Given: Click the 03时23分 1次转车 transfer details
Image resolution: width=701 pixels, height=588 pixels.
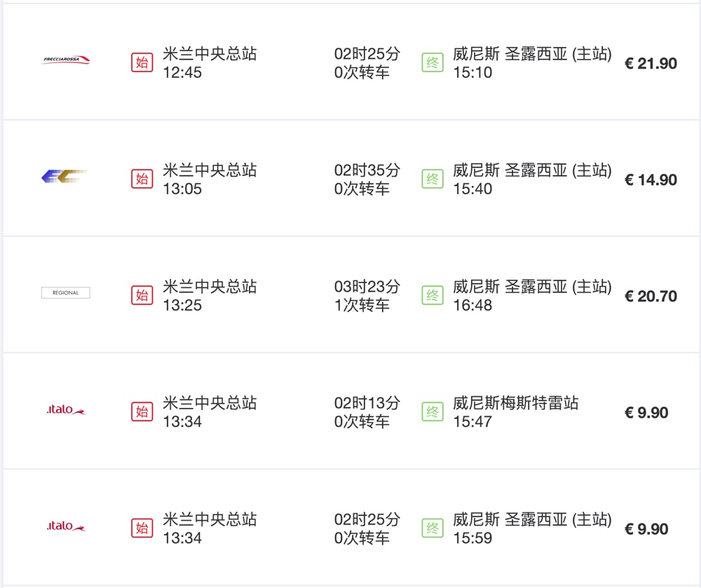Looking at the screenshot, I should pyautogui.click(x=367, y=296).
